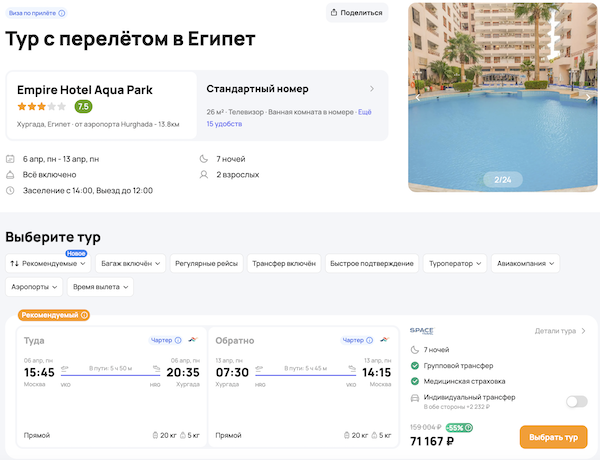The width and height of the screenshot is (600, 460).
Task: Expand the 'Туроператор' filter dropdown
Action: (x=456, y=263)
